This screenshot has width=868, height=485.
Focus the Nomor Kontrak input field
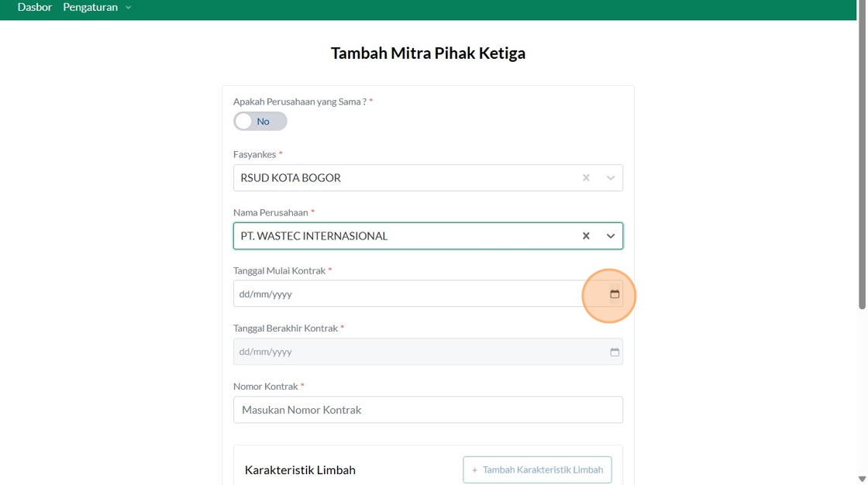[x=428, y=410]
